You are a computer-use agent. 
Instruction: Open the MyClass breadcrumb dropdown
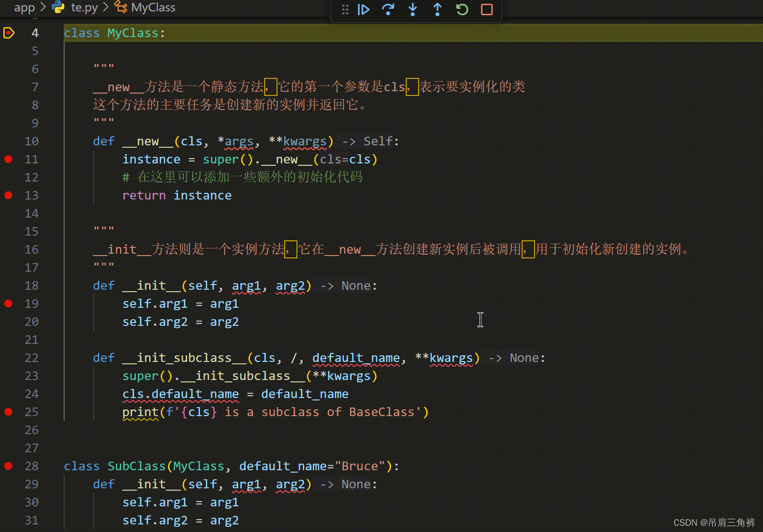(x=153, y=7)
